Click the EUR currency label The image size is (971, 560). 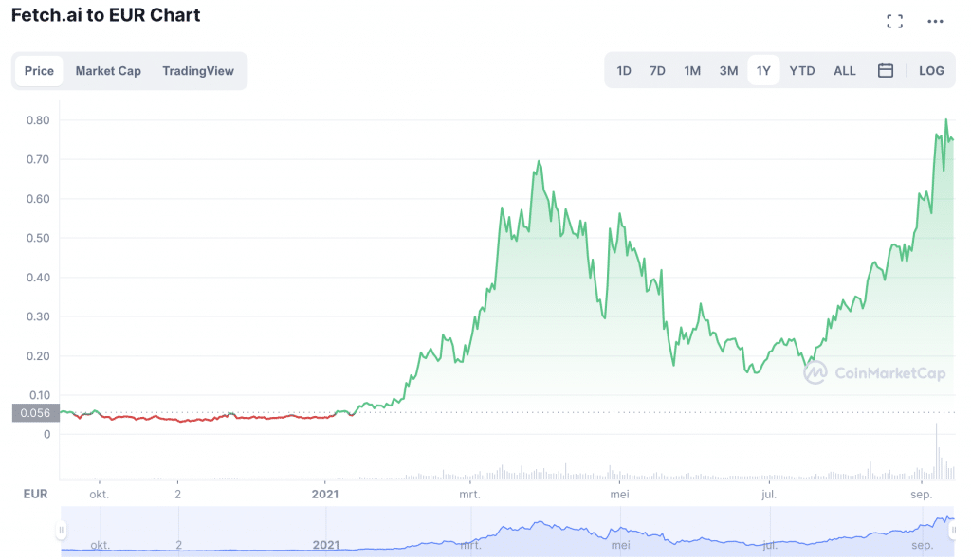click(x=35, y=494)
